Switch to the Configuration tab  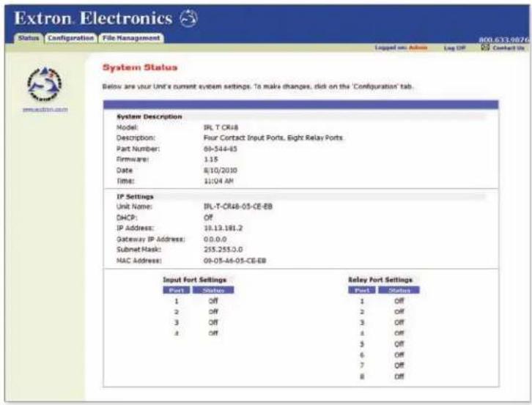71,38
